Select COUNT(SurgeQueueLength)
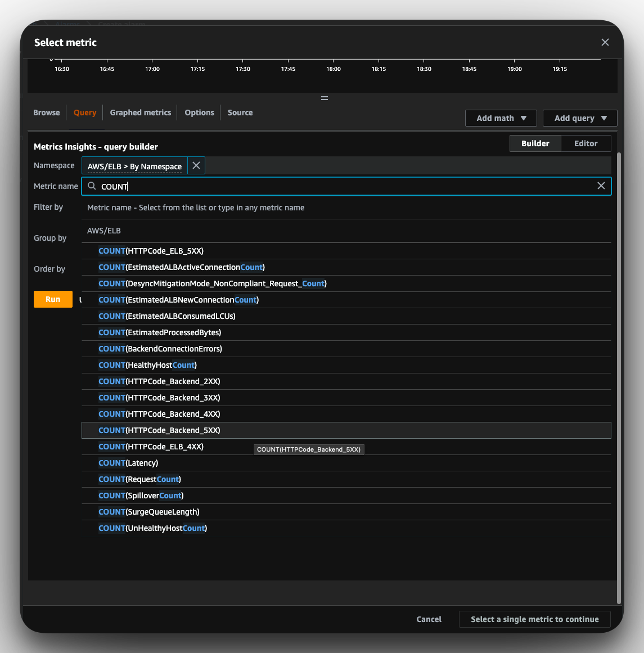Screen dimensions: 644x653 [x=346, y=512]
